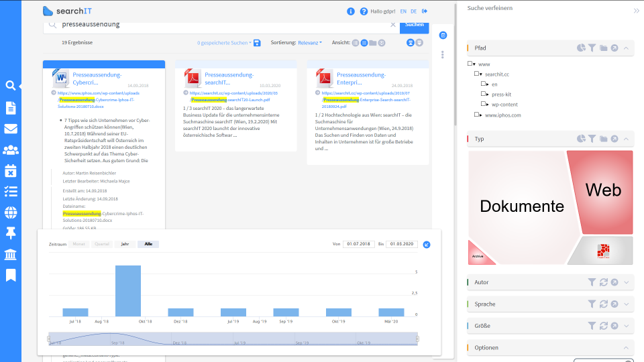Tick the press-kit folder checkbox
Image resolution: width=644 pixels, height=362 pixels.
point(484,94)
